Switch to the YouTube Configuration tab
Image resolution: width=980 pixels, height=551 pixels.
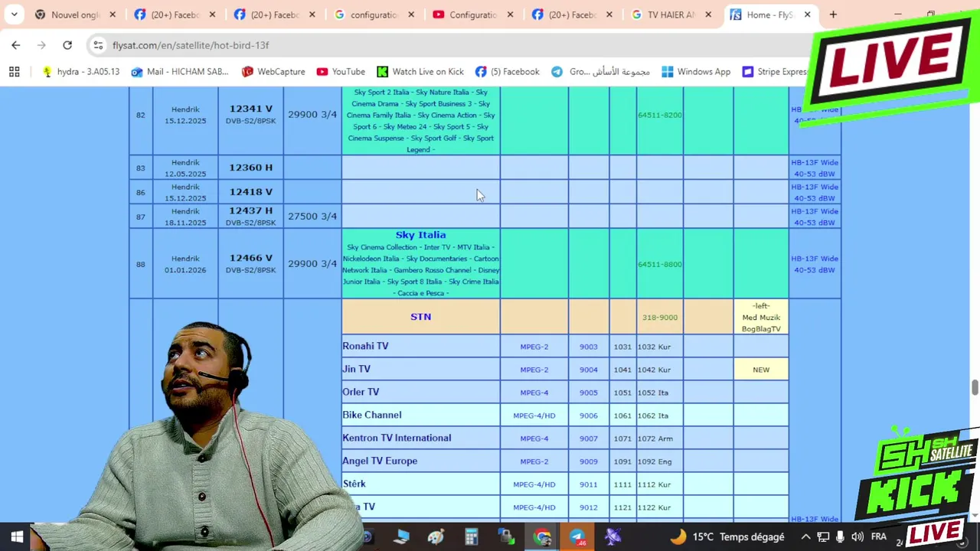coord(473,15)
